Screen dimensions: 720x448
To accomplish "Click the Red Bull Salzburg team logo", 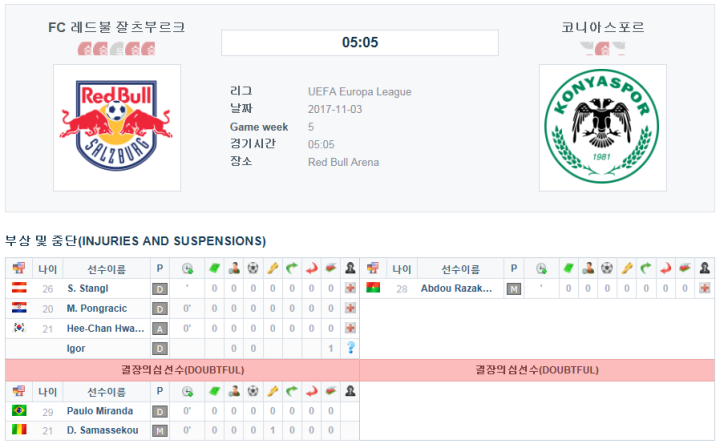I will tap(117, 128).
